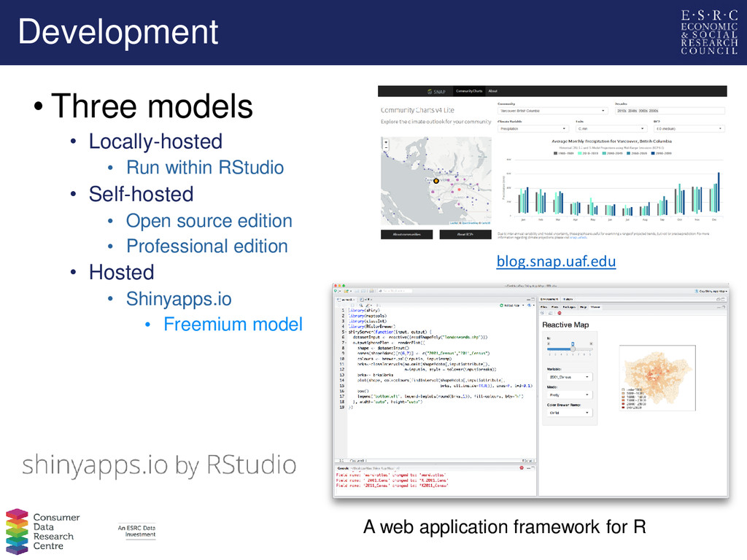The width and height of the screenshot is (747, 560).
Task: Click the "Professional edition" bullet text
Action: 207,246
